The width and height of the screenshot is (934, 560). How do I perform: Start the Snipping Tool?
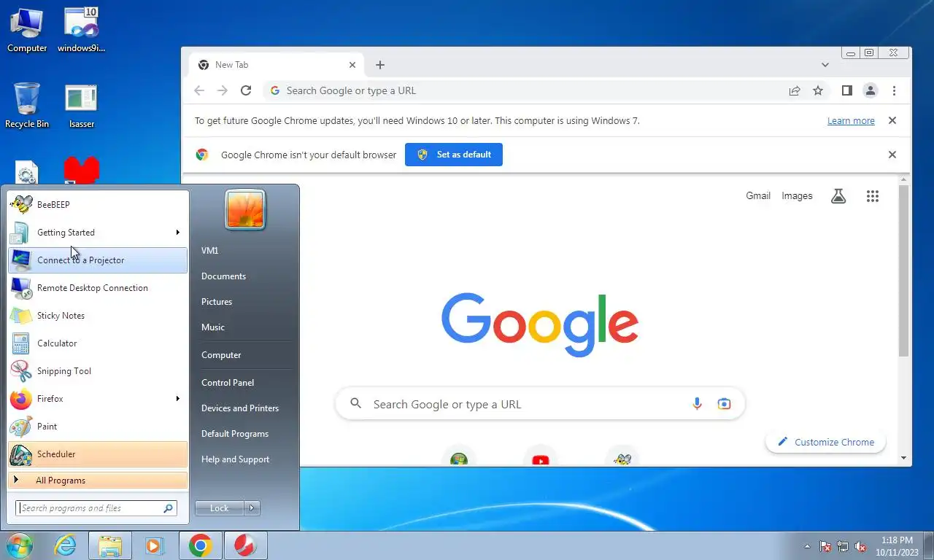(98, 371)
